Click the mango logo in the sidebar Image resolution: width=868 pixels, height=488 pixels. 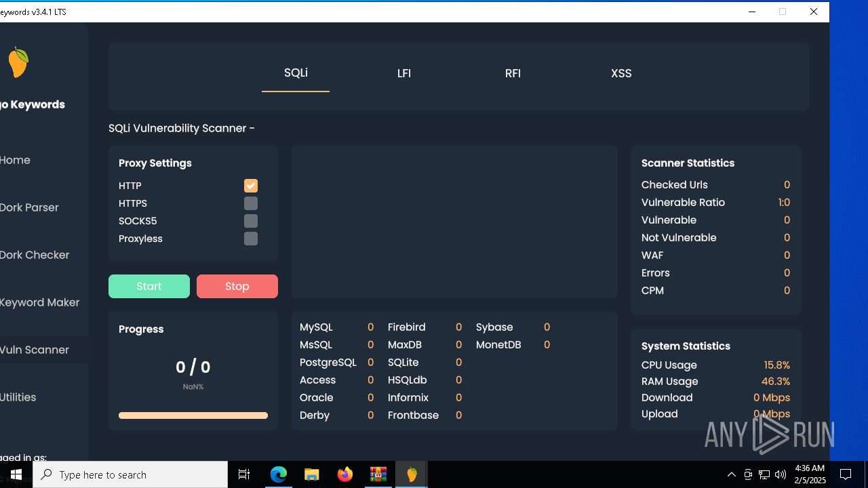(18, 62)
